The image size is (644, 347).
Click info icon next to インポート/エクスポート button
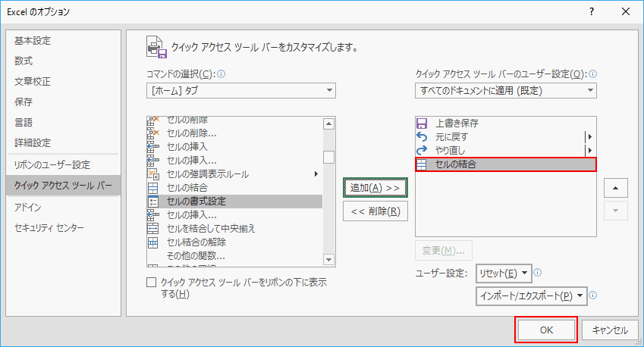click(592, 295)
